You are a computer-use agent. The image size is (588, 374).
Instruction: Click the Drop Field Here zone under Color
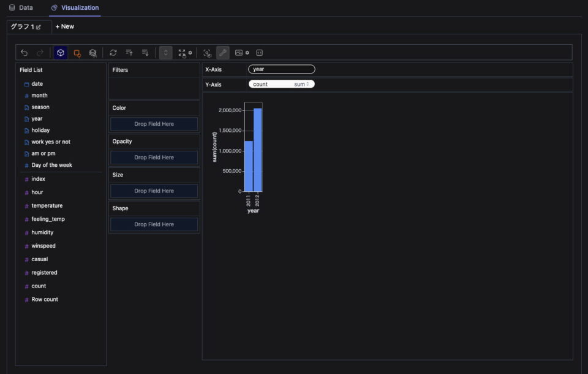click(x=153, y=124)
